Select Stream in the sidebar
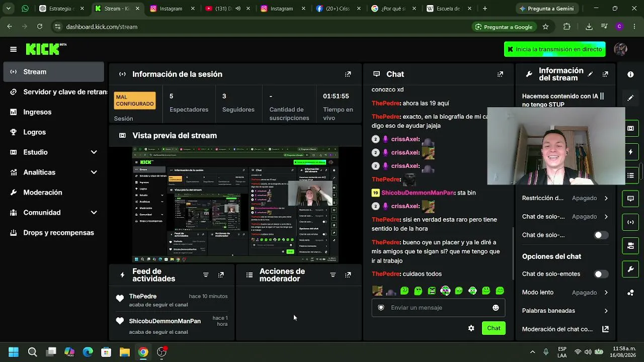 coord(53,72)
